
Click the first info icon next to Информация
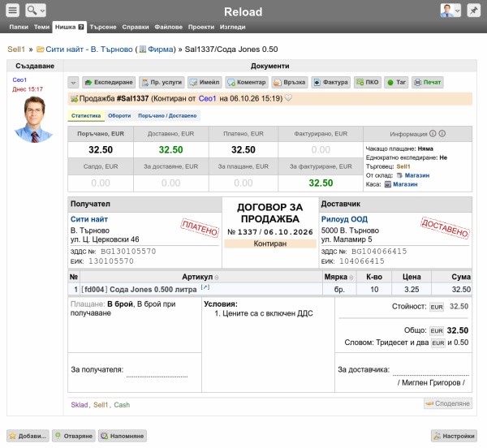[433, 133]
